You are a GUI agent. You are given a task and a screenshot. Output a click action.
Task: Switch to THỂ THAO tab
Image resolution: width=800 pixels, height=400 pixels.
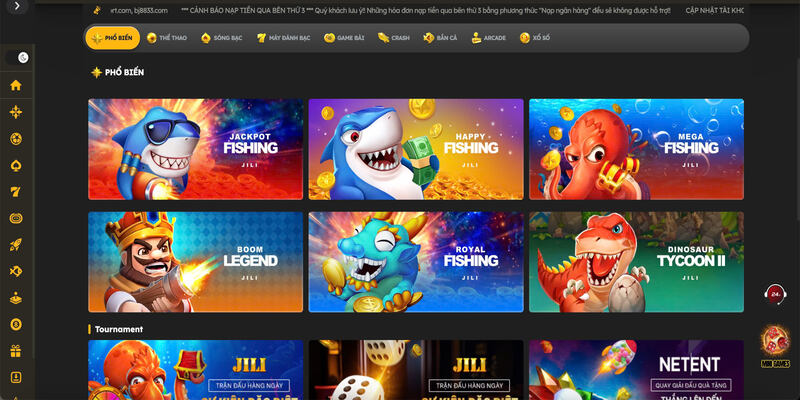coord(166,38)
